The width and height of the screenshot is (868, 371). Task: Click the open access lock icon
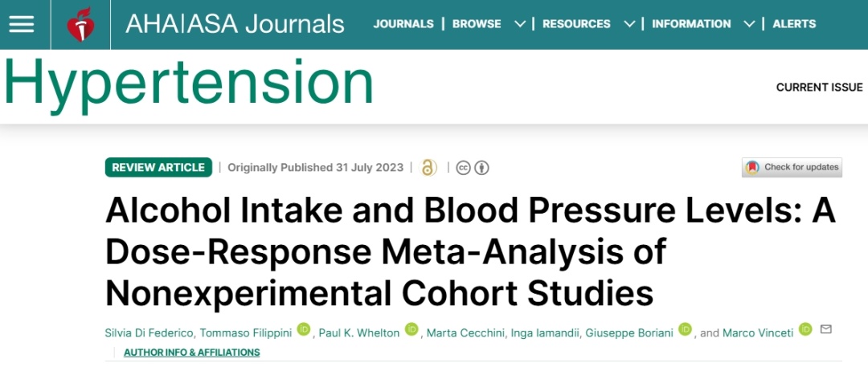pyautogui.click(x=429, y=168)
